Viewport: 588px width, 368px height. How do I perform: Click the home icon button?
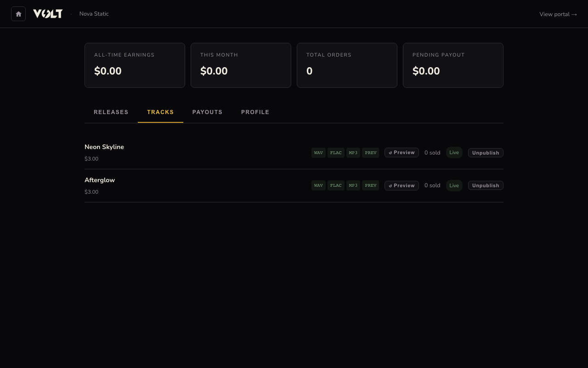coord(18,14)
